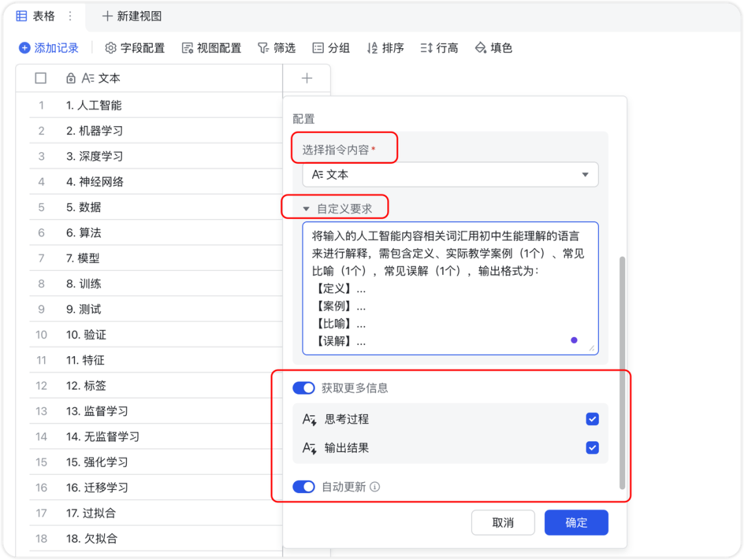
Task: Select the cell "5. 数据"
Action: coord(156,207)
